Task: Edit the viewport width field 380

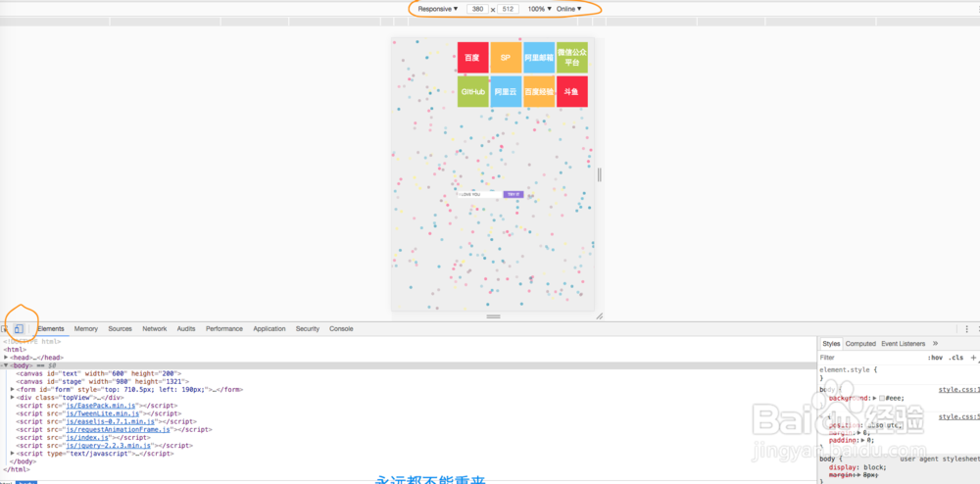Action: [477, 10]
